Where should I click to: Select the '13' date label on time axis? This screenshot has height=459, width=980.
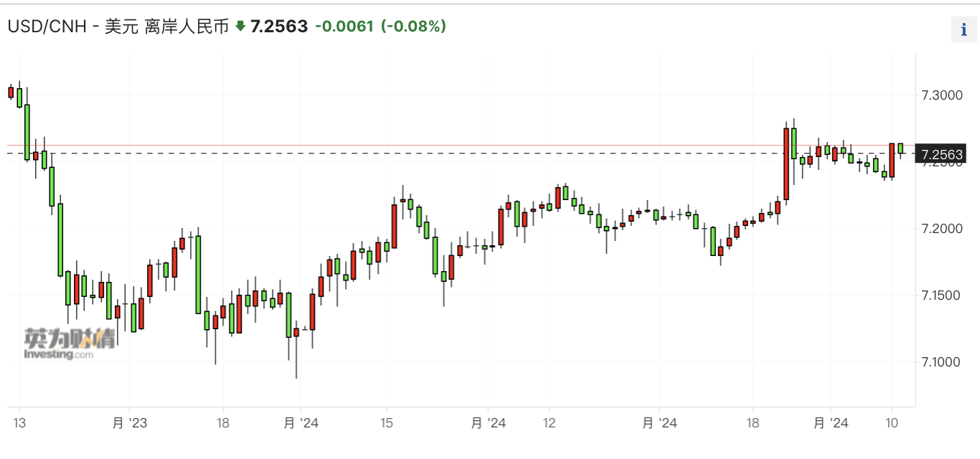click(x=19, y=423)
